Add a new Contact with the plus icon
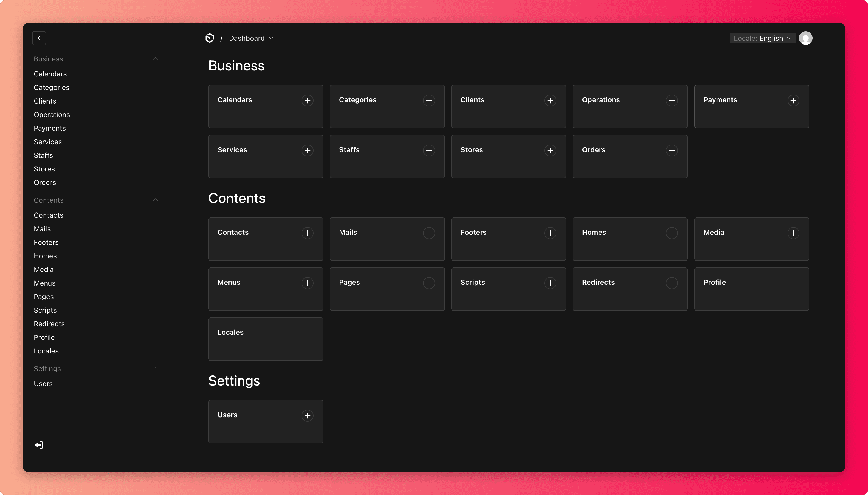Image resolution: width=868 pixels, height=495 pixels. tap(307, 233)
